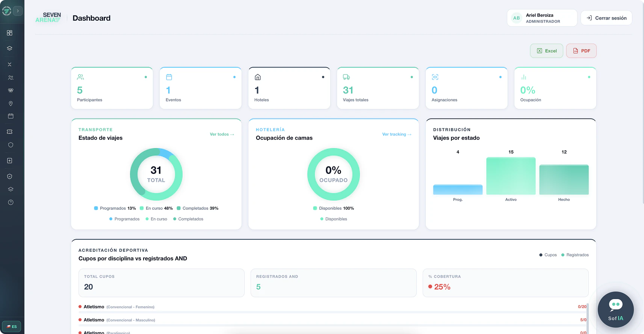Screen dimensions: 644x334
Task: Click the Activo bar in Viajes por estado
Action: click(511, 176)
